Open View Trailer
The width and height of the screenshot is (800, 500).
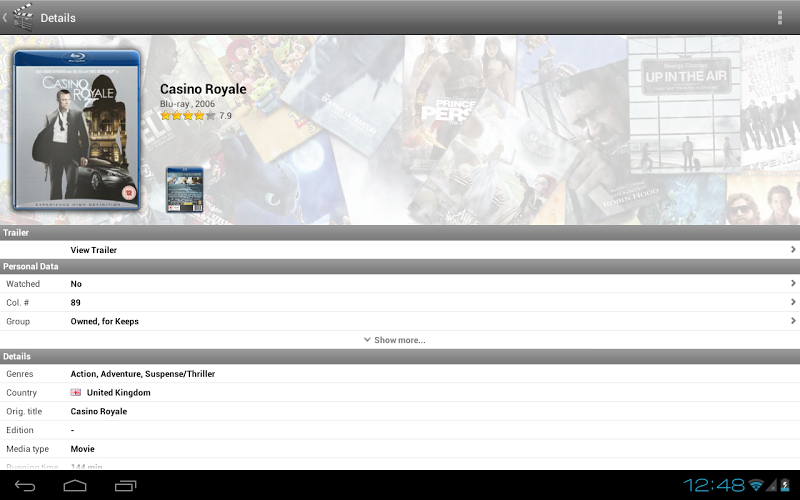click(x=93, y=250)
